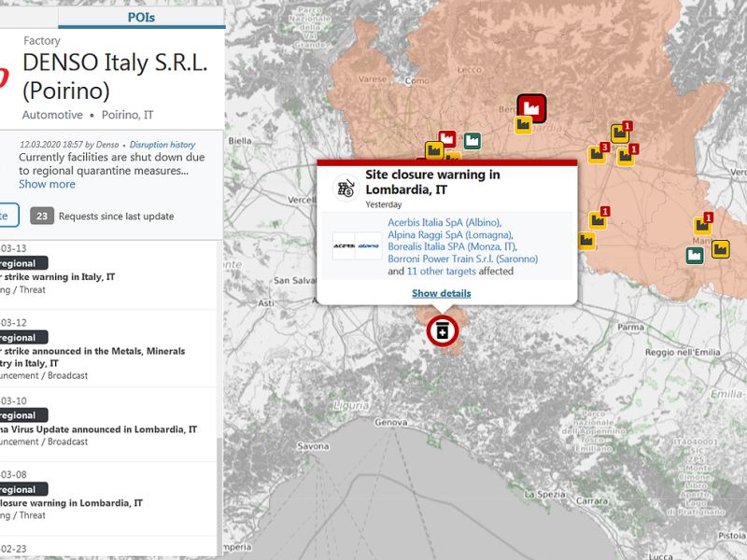Click yellow factory marker left of small red marker

pyautogui.click(x=434, y=150)
